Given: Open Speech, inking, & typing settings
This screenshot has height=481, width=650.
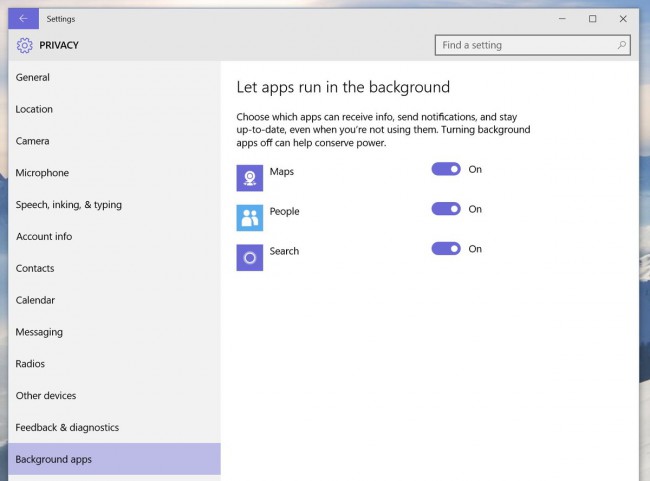Looking at the screenshot, I should click(114, 205).
